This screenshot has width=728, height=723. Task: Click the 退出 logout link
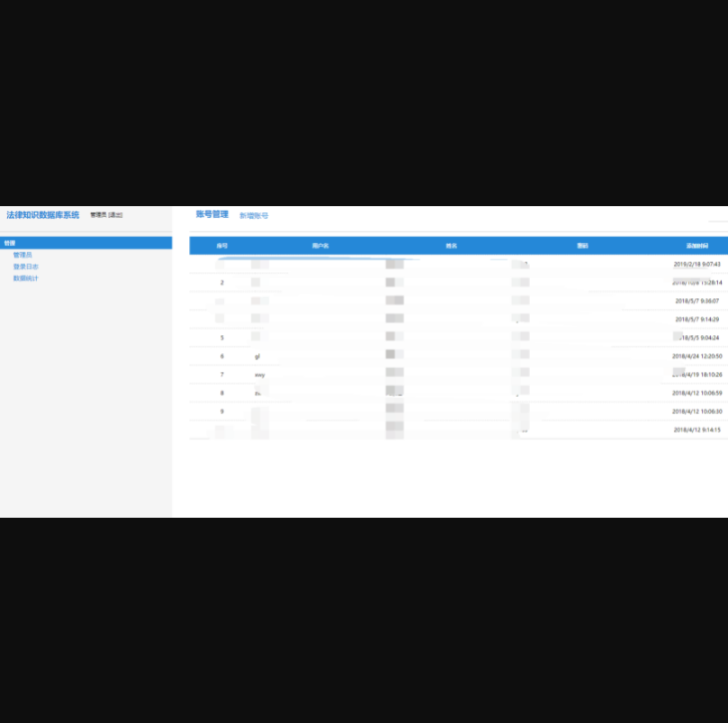(115, 215)
